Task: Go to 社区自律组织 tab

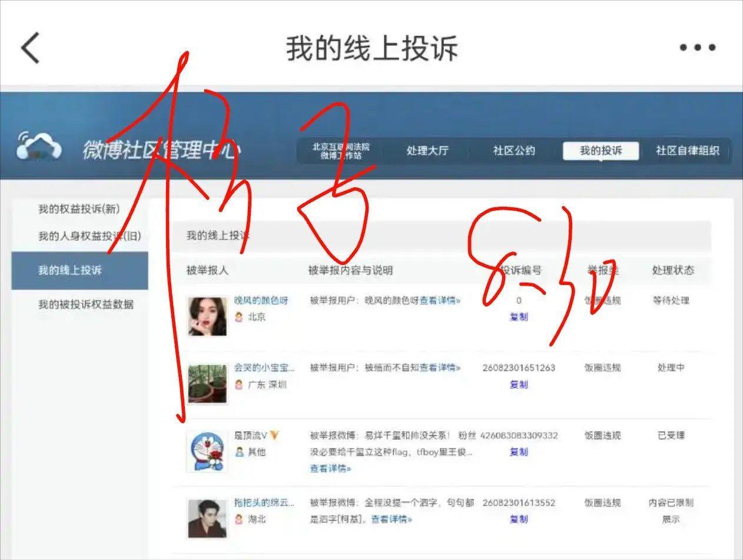Action: (x=688, y=151)
